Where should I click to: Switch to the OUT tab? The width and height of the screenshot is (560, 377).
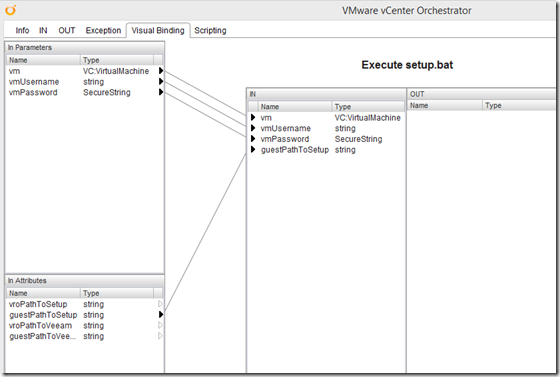67,30
